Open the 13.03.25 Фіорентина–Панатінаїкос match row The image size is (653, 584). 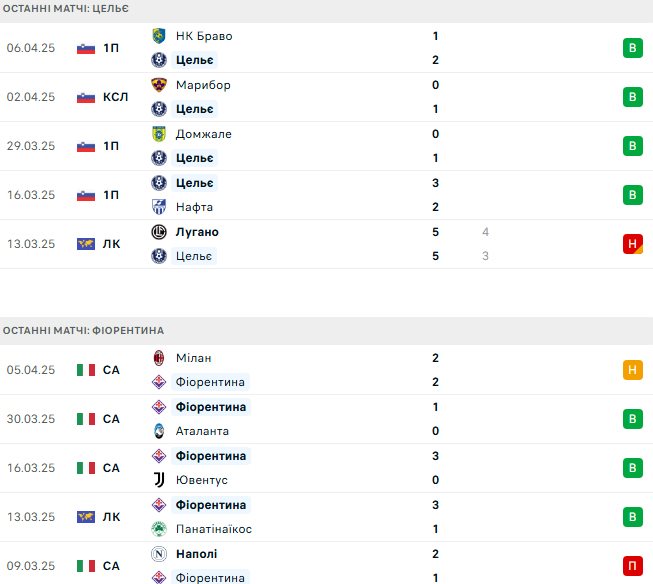[x=326, y=517]
